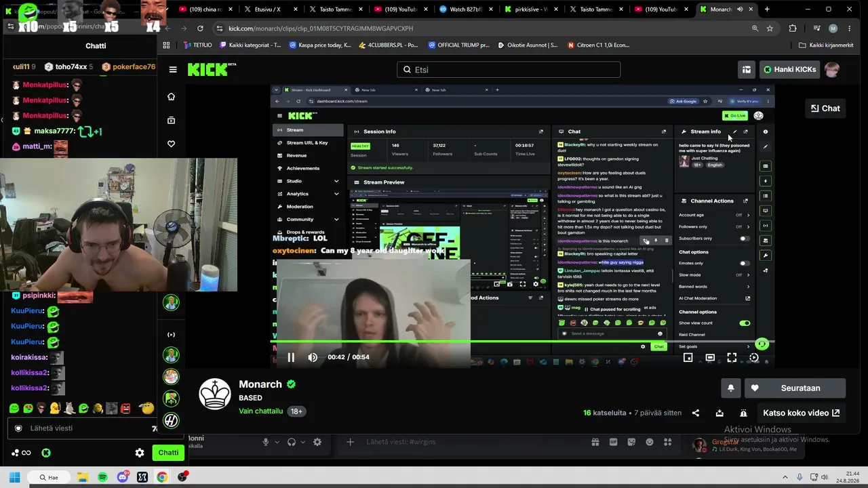
Task: Open picture-in-picture mode for the clip
Action: coord(688,357)
